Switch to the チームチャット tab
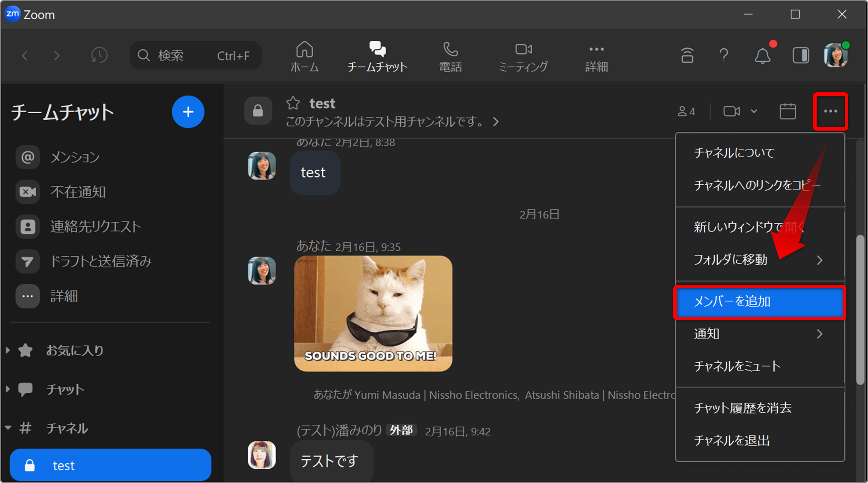This screenshot has width=868, height=483. coord(377,57)
